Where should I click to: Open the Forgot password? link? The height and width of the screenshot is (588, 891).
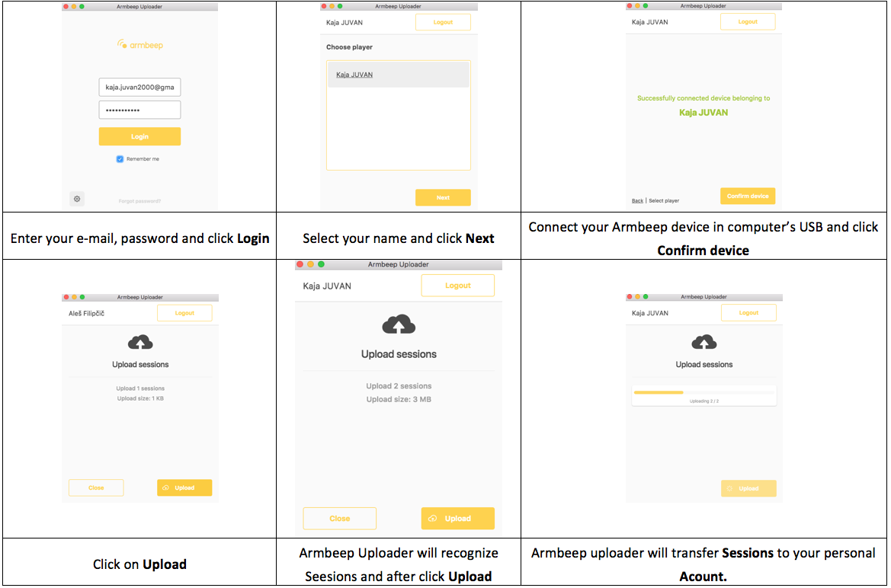click(139, 201)
